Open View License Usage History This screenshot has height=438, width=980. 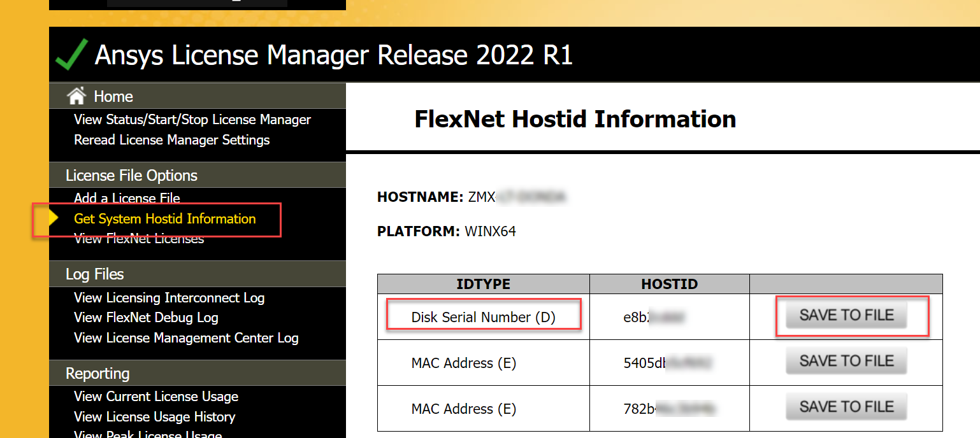tap(155, 417)
